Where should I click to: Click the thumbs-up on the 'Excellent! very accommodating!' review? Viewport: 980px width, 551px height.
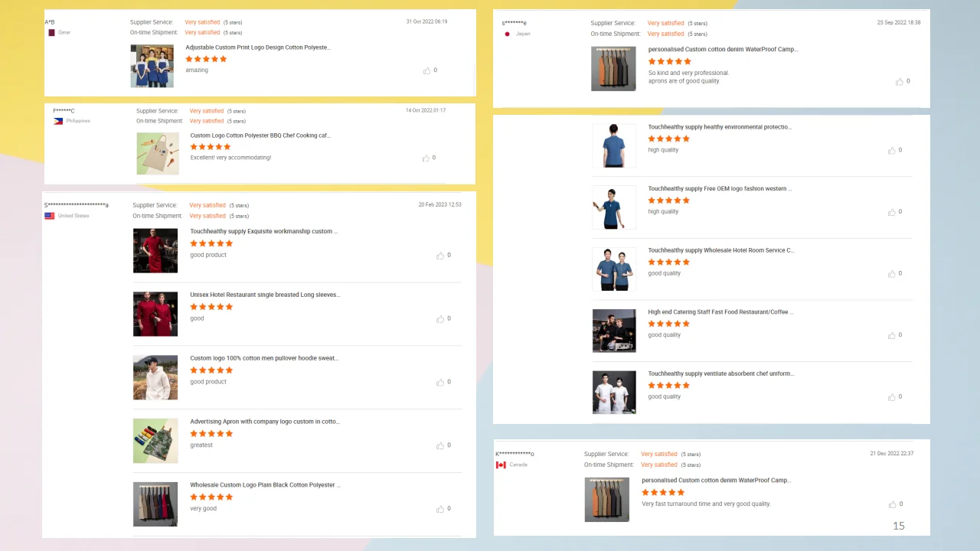point(426,158)
